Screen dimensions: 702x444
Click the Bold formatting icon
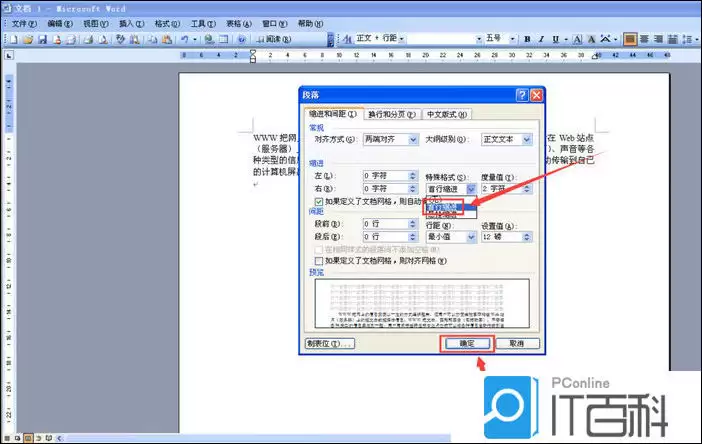pos(527,39)
